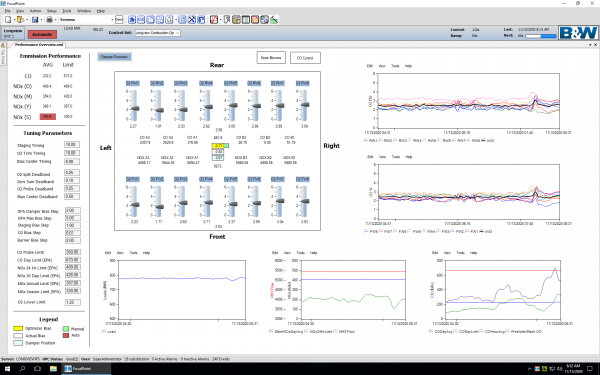Screen dimensions: 600x375
Task: Click the red NOx (S) average value
Action: click(x=48, y=116)
